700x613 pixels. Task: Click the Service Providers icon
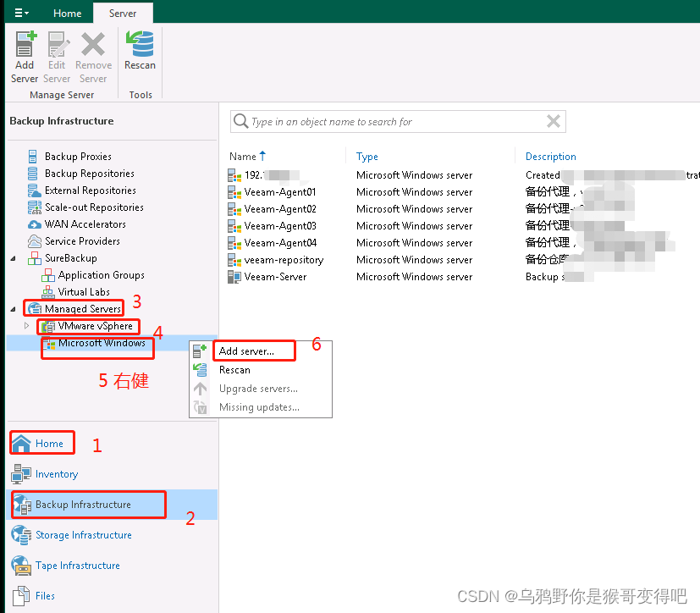coord(34,241)
